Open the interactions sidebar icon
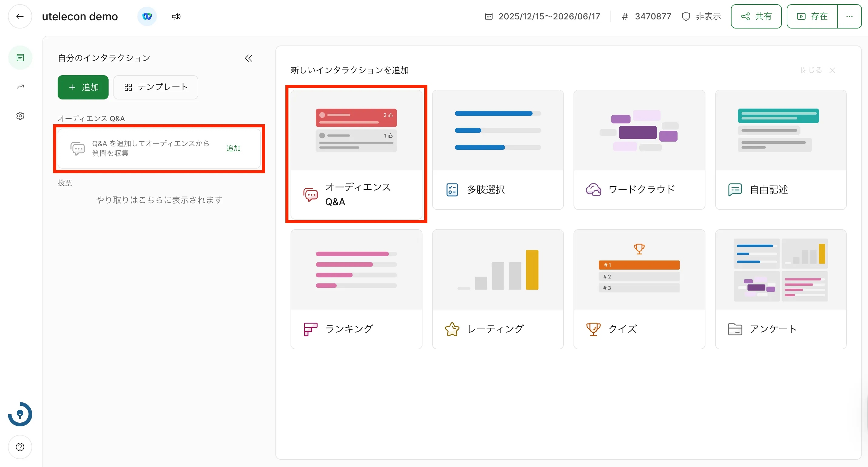 tap(20, 58)
